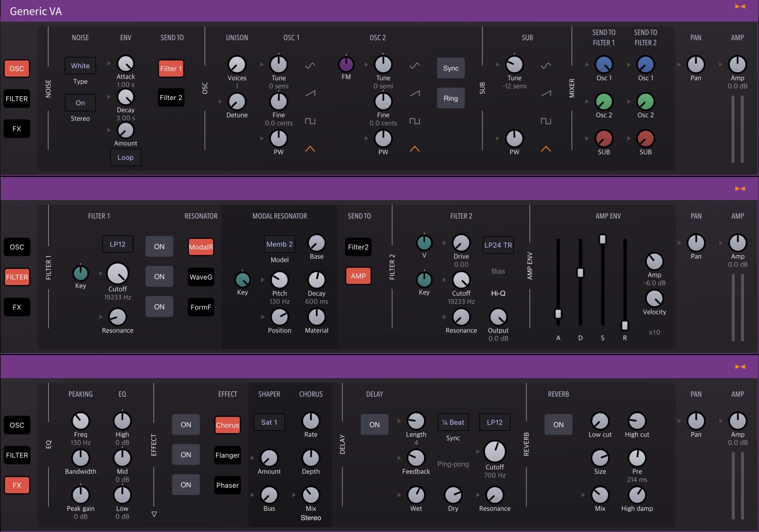This screenshot has width=759, height=532.
Task: Open the Memb 2 model selector
Action: coord(280,244)
